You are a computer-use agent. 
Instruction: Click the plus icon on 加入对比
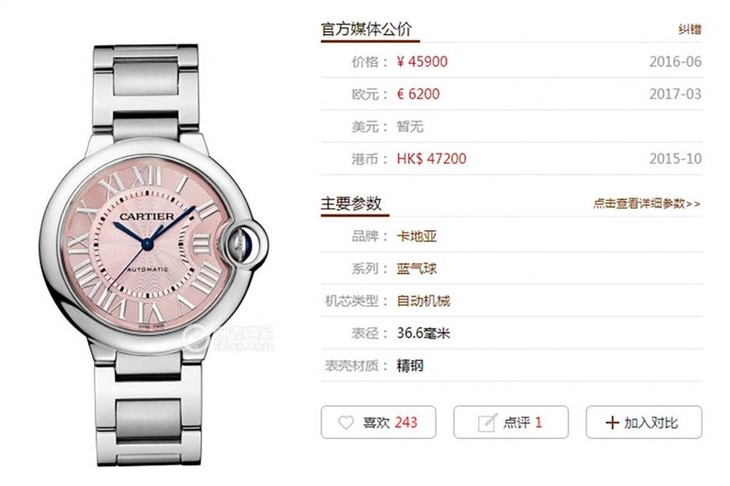[612, 423]
